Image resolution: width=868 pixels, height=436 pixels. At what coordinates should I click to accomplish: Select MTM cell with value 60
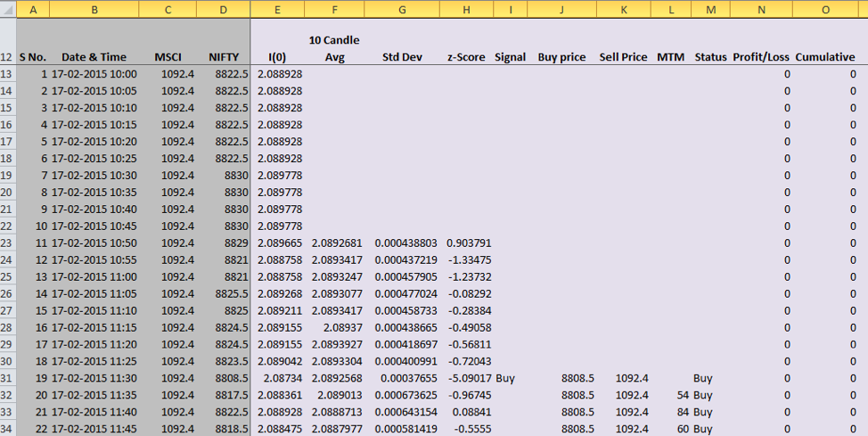click(x=671, y=429)
